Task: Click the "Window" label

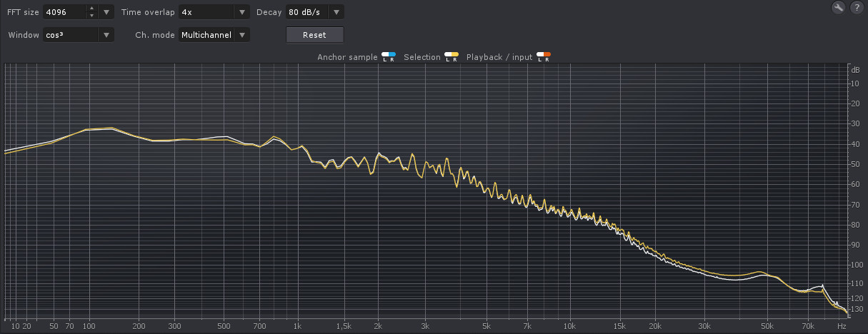Action: pos(23,34)
